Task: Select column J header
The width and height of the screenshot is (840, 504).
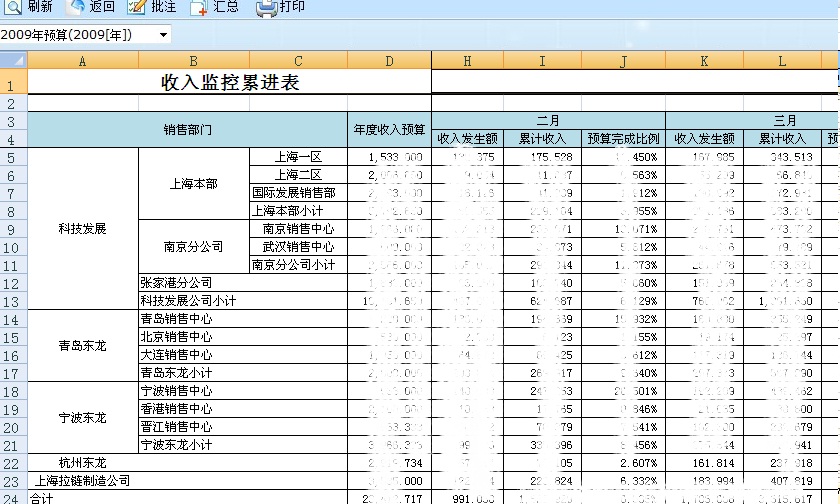Action: [623, 61]
